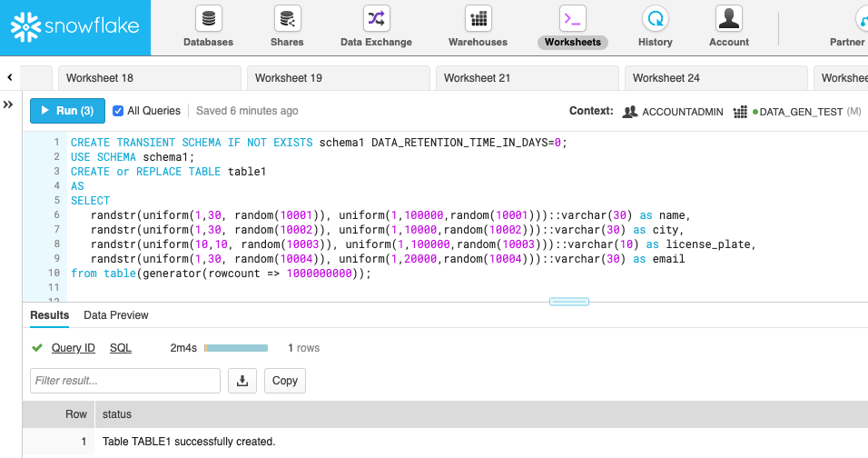The width and height of the screenshot is (868, 458).
Task: Download query results with the download icon
Action: point(242,381)
